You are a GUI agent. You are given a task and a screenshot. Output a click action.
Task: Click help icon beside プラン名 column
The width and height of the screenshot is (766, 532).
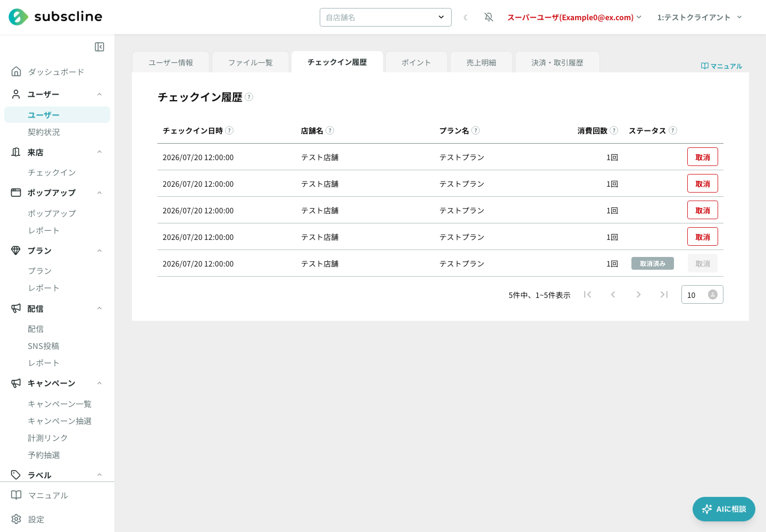pyautogui.click(x=476, y=130)
